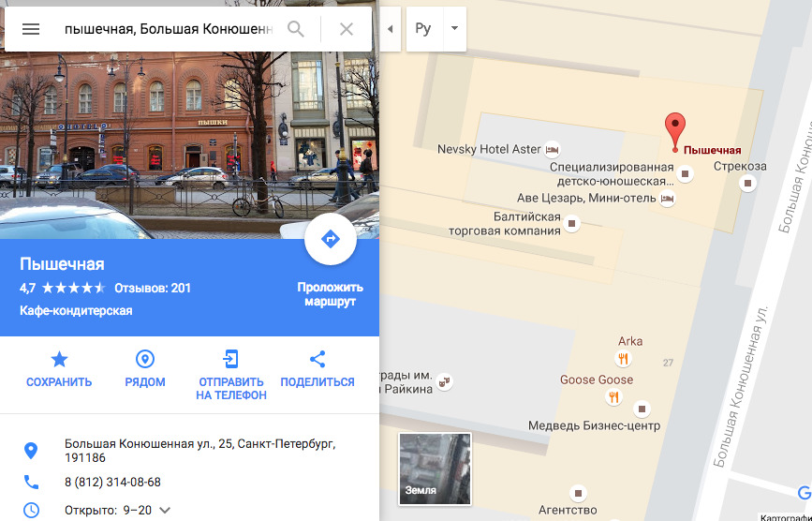Click Arka map label
Screen dimensions: 812x521
click(630, 341)
